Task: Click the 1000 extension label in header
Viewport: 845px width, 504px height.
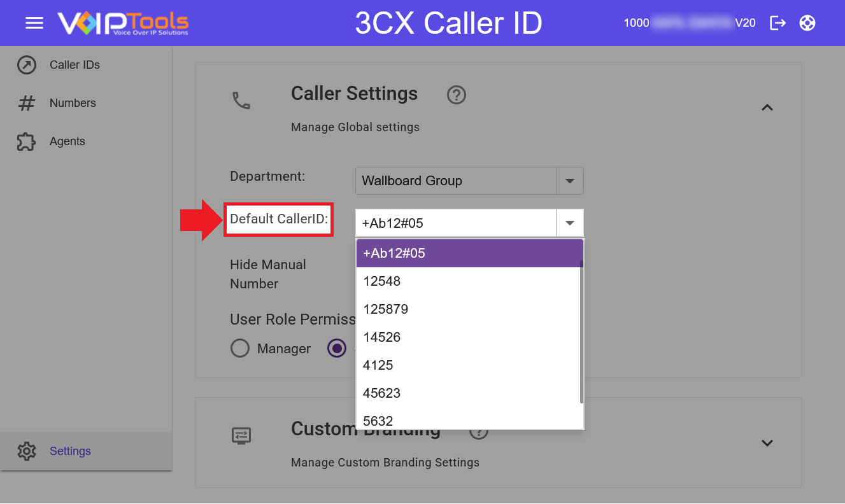Action: (x=636, y=22)
